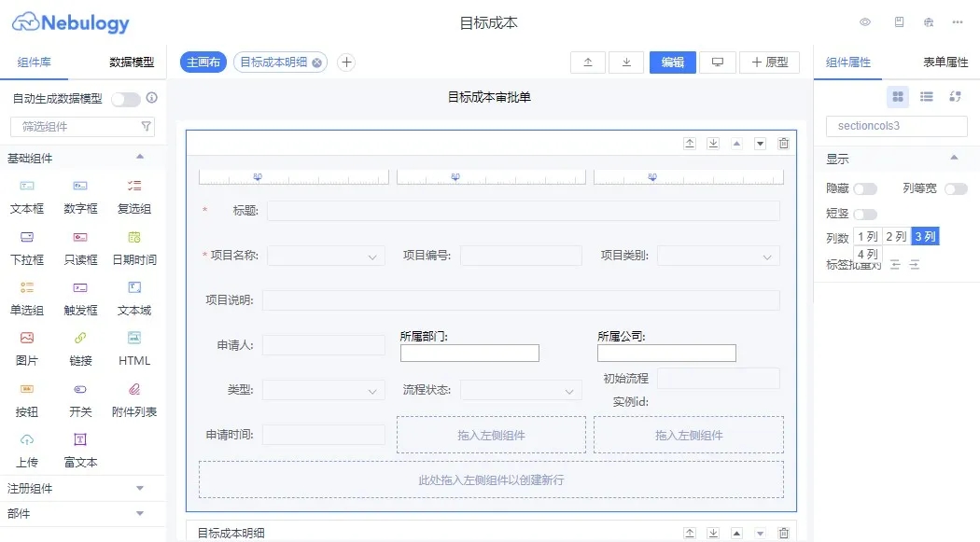Viewport: 980px width, 542px height.
Task: Collapse the 基础组件 section
Action: tap(140, 157)
